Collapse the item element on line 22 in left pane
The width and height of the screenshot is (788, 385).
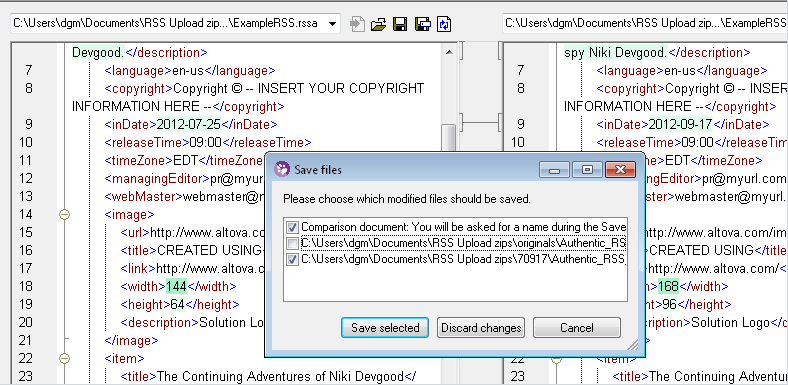pyautogui.click(x=64, y=358)
